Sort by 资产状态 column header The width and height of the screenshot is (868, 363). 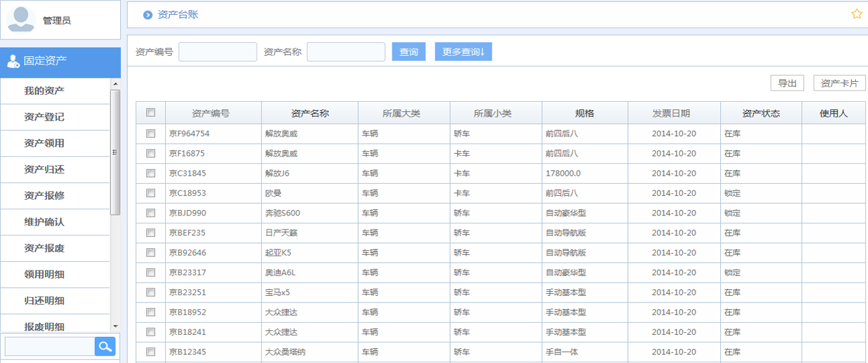click(761, 113)
